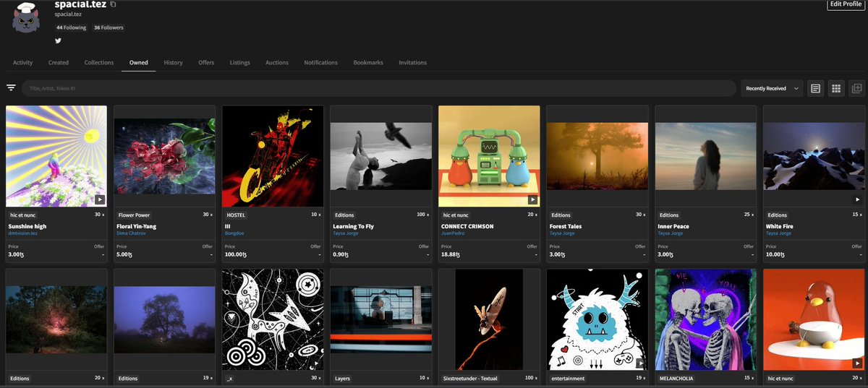Open the Forest Tales thumbnail
The width and height of the screenshot is (868, 388).
click(597, 156)
